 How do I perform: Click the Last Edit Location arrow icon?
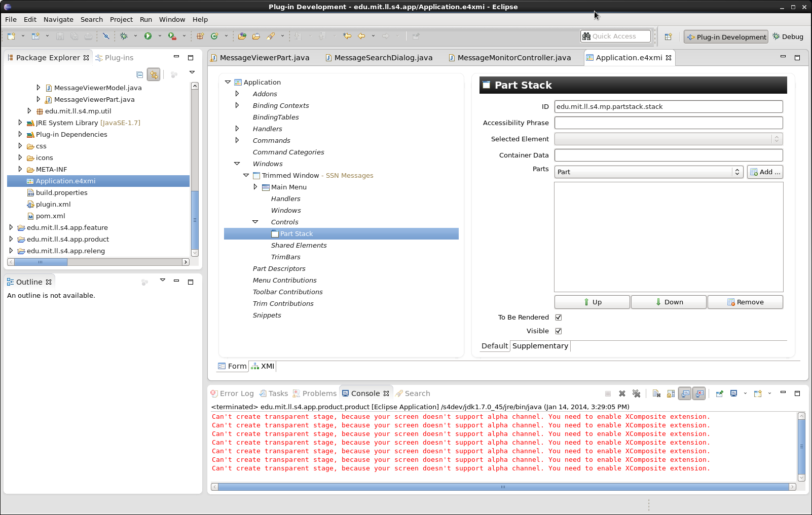[347, 36]
